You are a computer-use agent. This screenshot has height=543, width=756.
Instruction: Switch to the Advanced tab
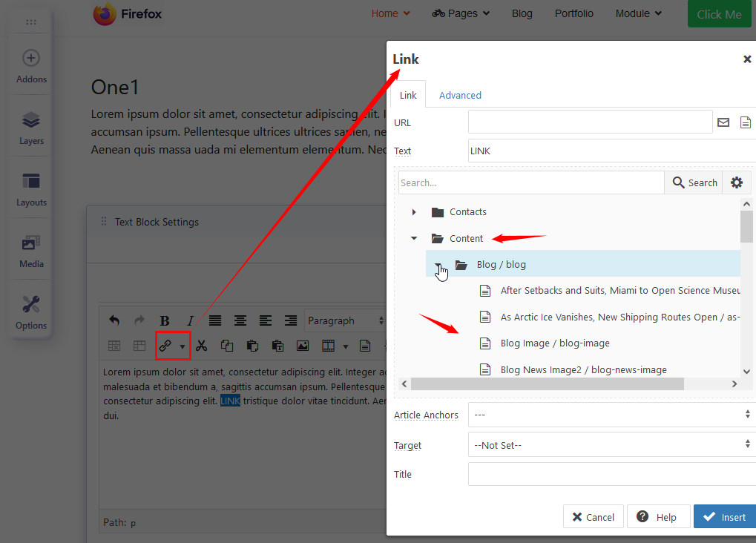point(460,95)
